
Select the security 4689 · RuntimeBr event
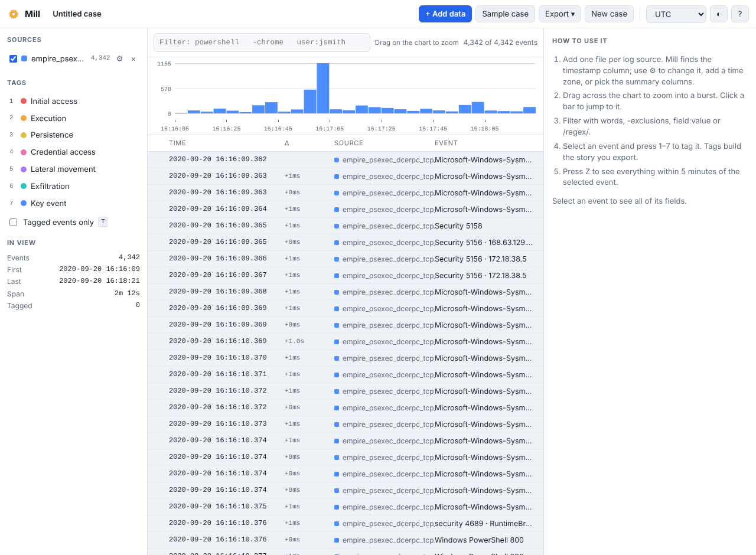point(346,523)
